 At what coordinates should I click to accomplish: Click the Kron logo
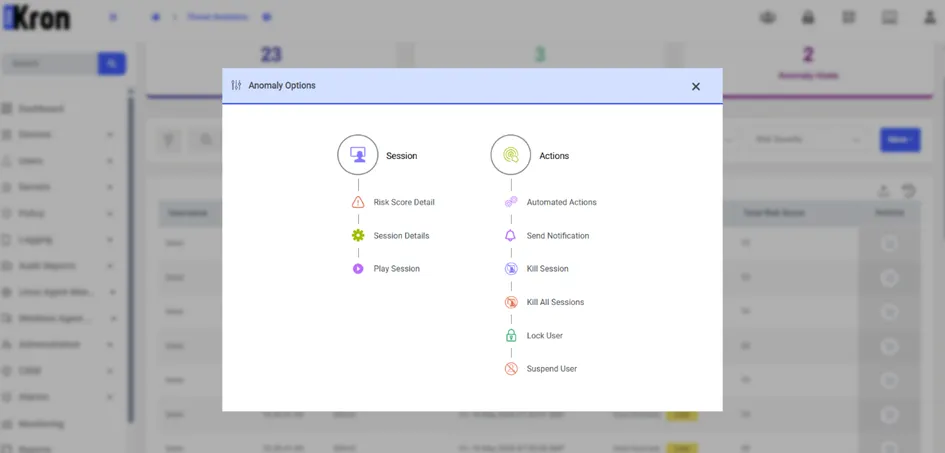tap(37, 19)
